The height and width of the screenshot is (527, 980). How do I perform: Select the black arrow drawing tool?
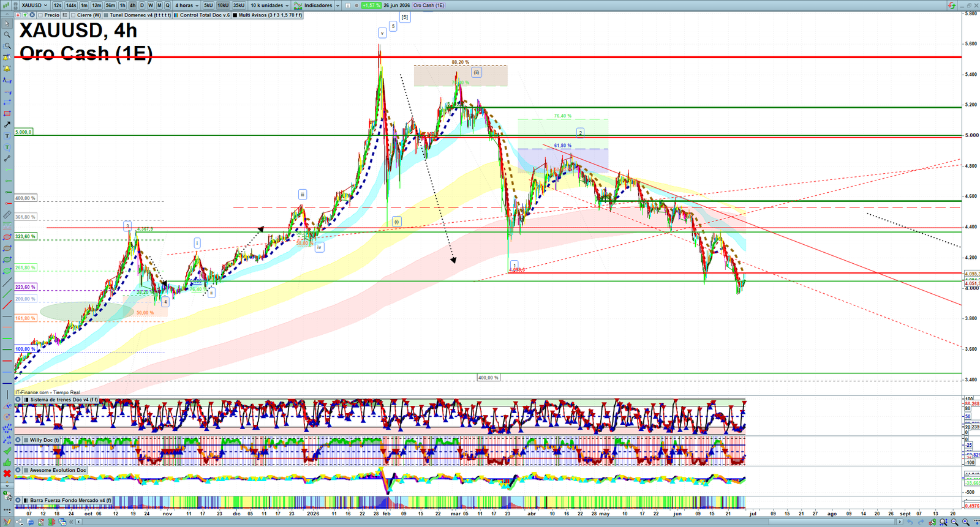(x=7, y=125)
